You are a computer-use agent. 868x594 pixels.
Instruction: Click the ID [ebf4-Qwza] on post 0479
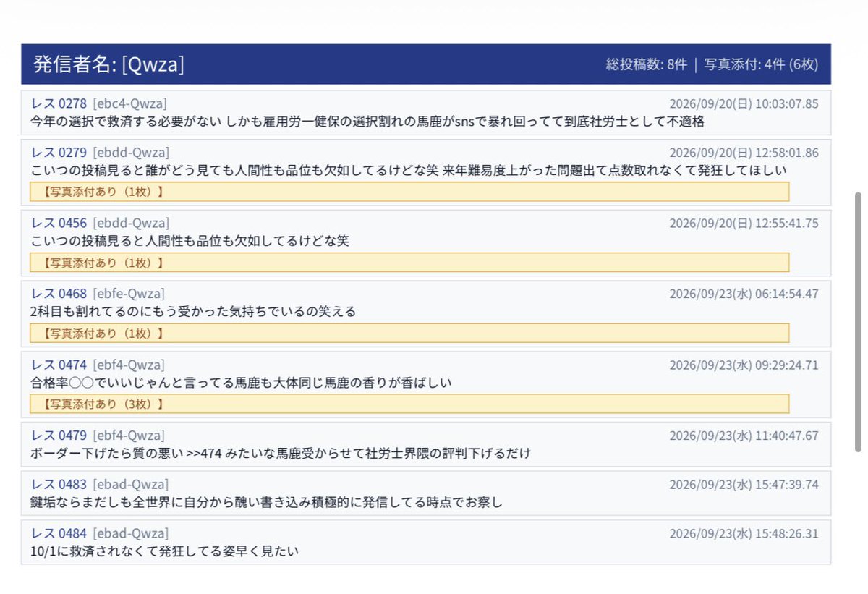[x=129, y=436]
